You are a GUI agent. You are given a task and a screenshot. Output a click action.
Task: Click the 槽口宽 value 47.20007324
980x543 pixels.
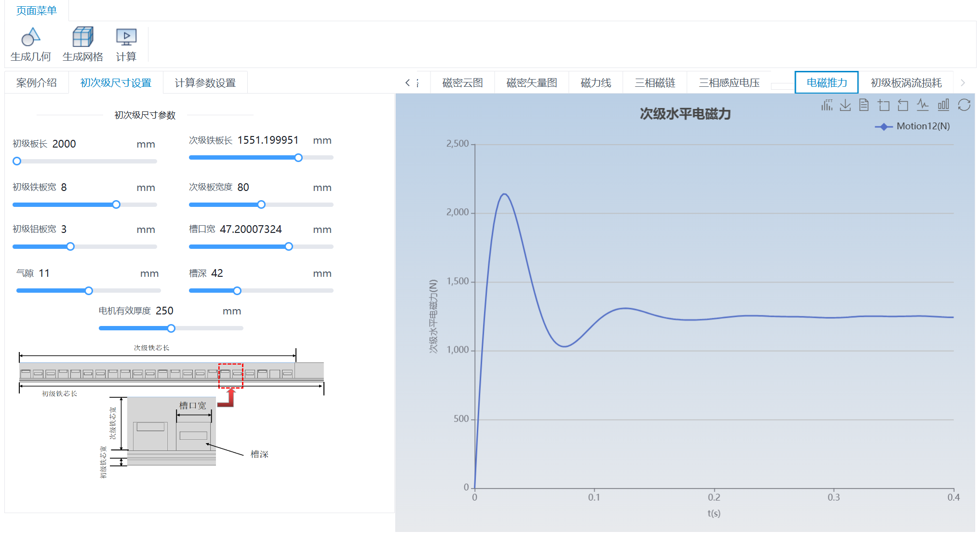251,229
